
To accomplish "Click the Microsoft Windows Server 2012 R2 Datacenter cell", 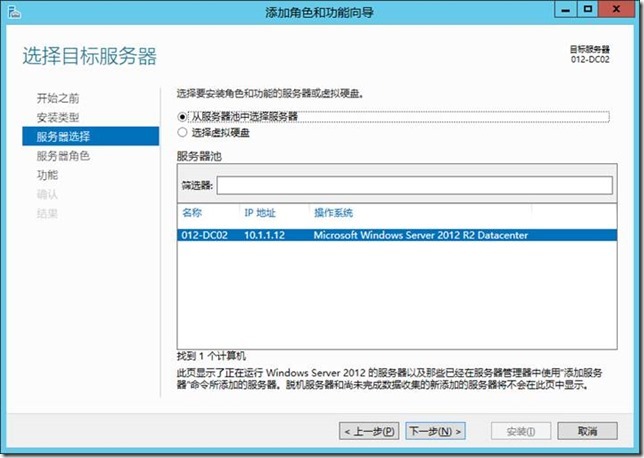I will [x=421, y=235].
